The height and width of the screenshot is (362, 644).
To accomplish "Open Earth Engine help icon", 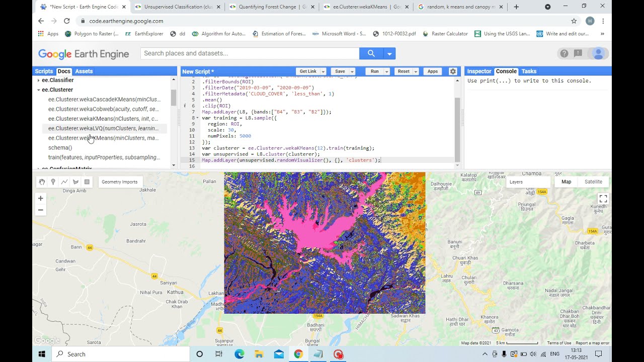I will pyautogui.click(x=565, y=53).
